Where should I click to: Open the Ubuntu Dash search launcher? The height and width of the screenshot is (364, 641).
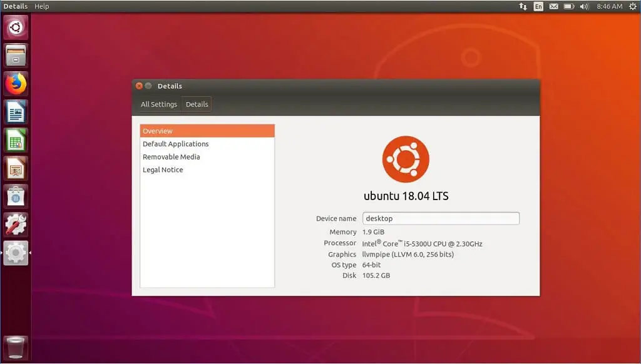click(x=16, y=28)
